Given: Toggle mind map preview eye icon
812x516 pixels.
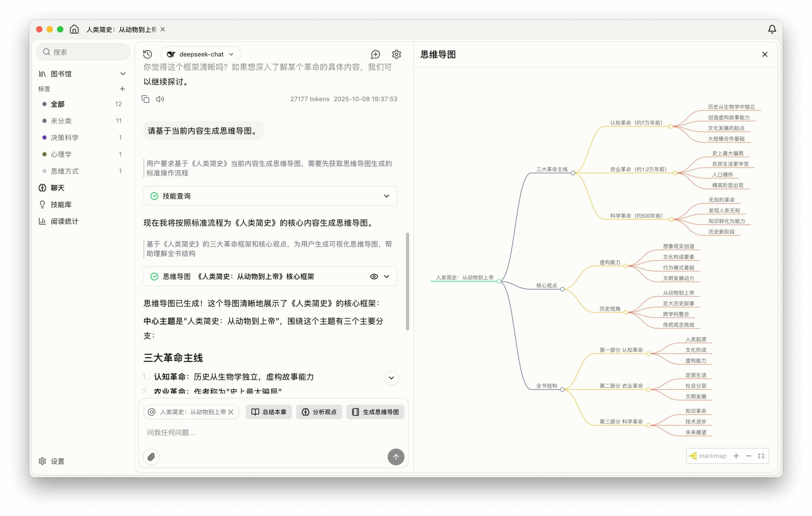Looking at the screenshot, I should tap(374, 277).
